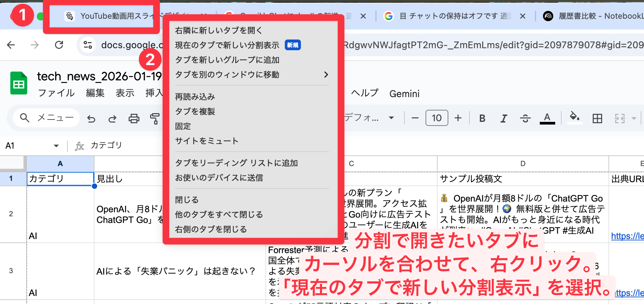Image resolution: width=644 pixels, height=304 pixels.
Task: Click the print icon in toolbar
Action: click(x=134, y=119)
